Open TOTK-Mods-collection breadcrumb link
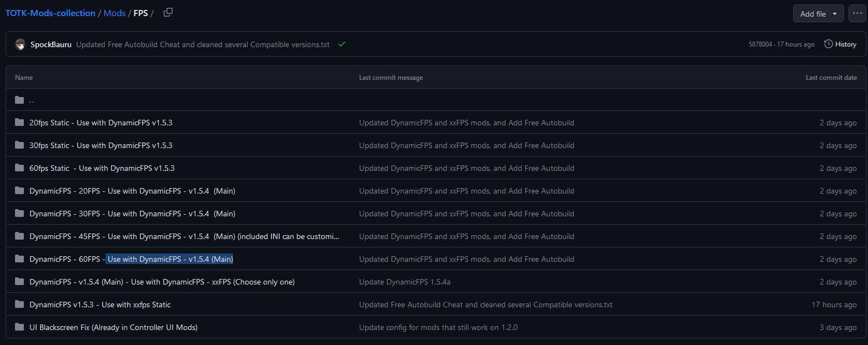Image resolution: width=868 pixels, height=345 pixels. [x=50, y=13]
